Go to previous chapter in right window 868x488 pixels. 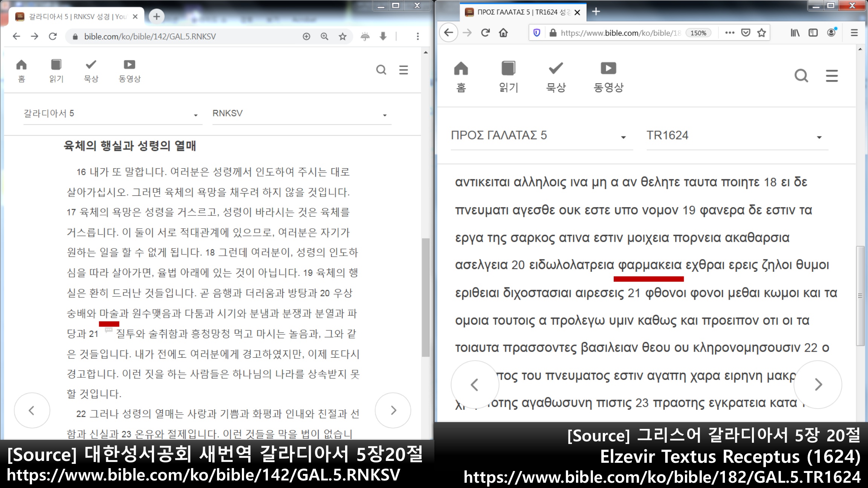tap(475, 384)
